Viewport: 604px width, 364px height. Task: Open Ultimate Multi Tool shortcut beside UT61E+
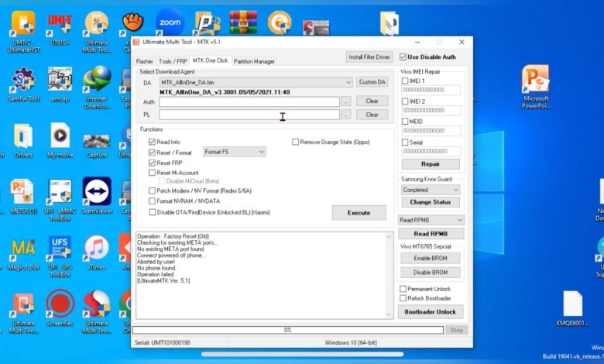[x=97, y=32]
